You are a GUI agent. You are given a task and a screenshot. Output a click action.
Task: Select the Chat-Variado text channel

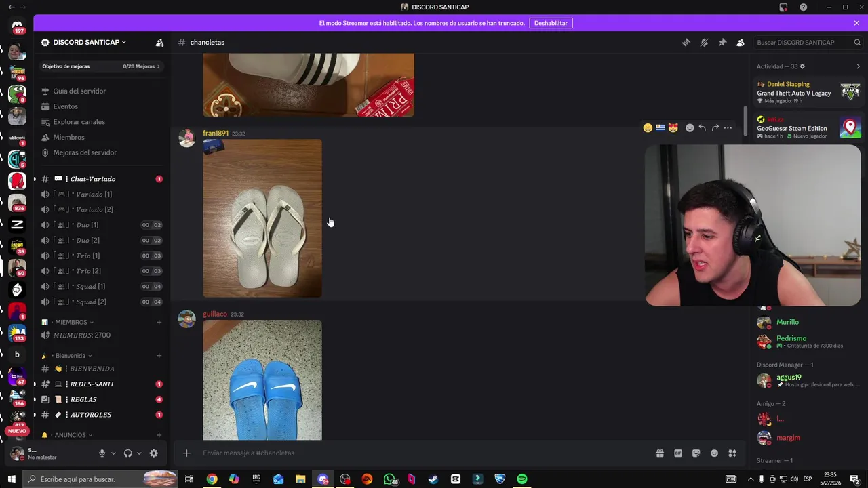pos(101,179)
